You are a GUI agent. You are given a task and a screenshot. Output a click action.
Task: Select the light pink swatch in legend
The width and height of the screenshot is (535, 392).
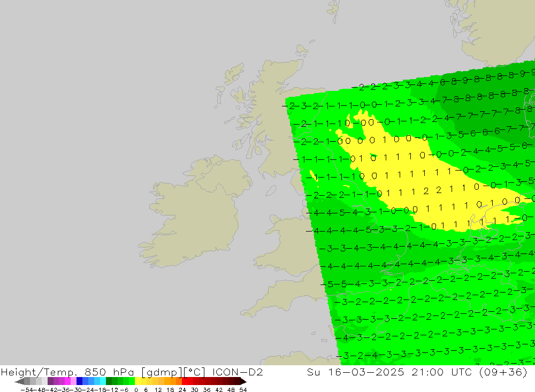(73, 381)
